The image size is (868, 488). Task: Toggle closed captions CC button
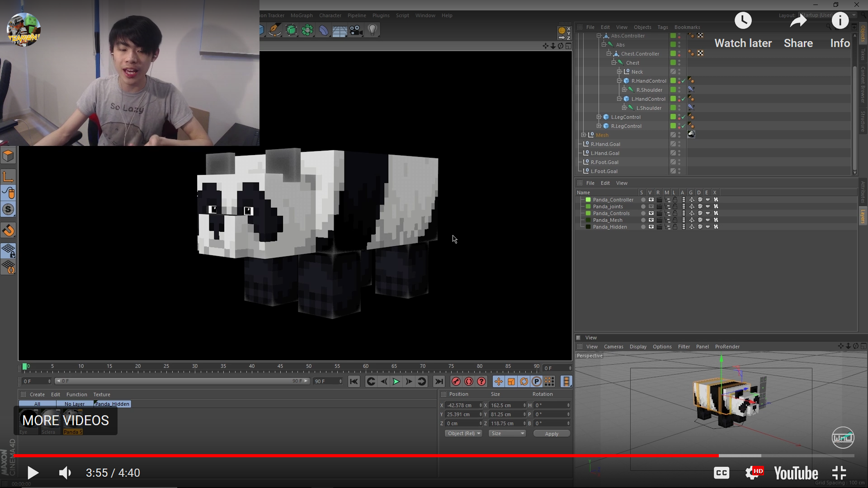coord(722,473)
